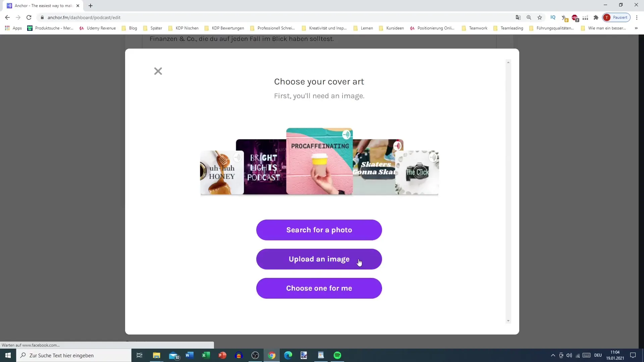Screen dimensions: 644x362
Task: Open the Apps bookmarks shortcut
Action: (13, 28)
